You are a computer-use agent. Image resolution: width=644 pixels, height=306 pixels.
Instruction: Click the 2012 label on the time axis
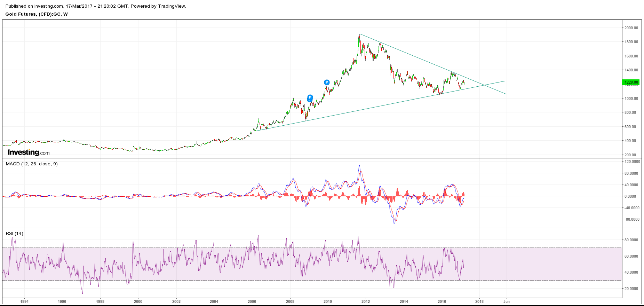coord(366,301)
